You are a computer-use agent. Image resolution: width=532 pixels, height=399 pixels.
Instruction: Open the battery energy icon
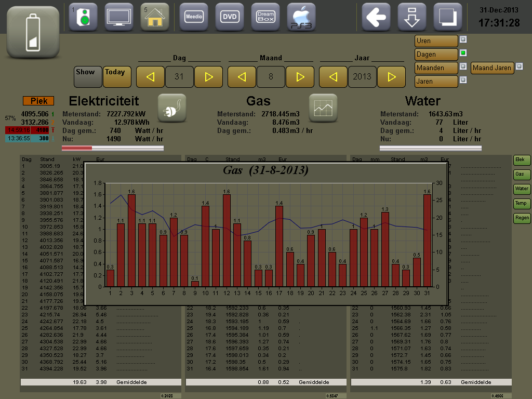pyautogui.click(x=33, y=32)
